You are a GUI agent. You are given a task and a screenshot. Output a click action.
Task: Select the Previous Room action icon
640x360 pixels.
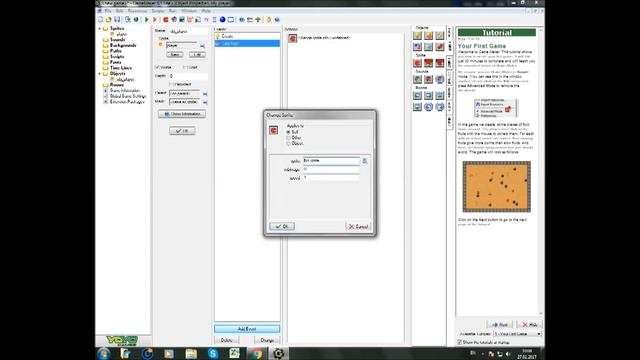pos(417,96)
